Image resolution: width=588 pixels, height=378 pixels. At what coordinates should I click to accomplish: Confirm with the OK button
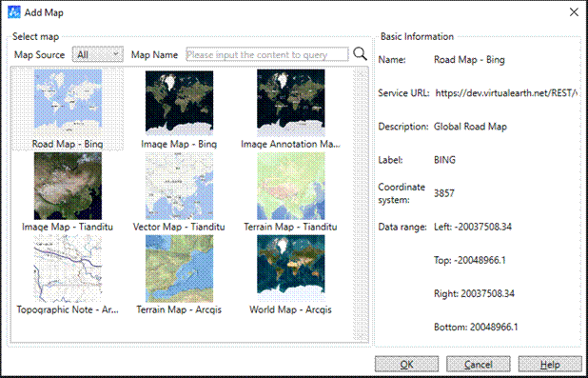click(x=406, y=364)
